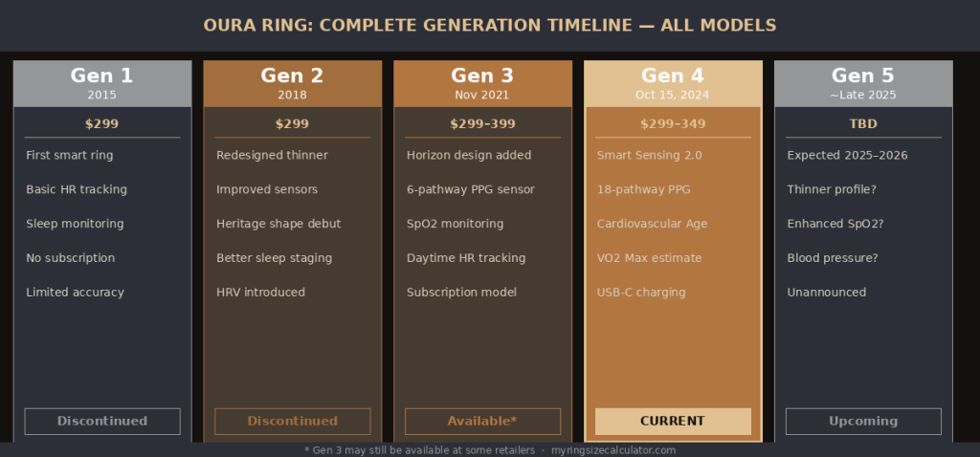Click the Gen 2 price $299
The height and width of the screenshot is (457, 980).
tap(292, 123)
